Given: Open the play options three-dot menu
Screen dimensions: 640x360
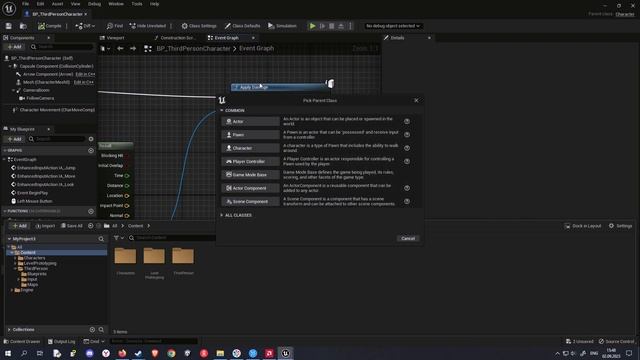Looking at the screenshot, I should point(351,26).
